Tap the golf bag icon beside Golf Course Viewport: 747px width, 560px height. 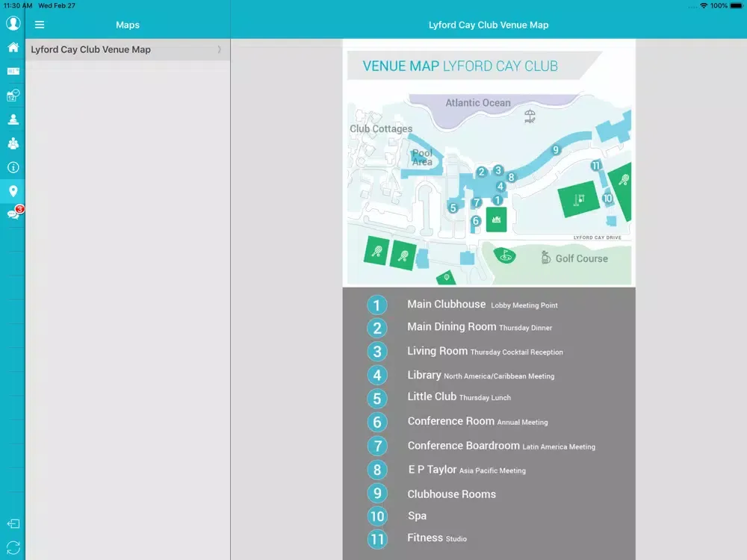(x=545, y=257)
